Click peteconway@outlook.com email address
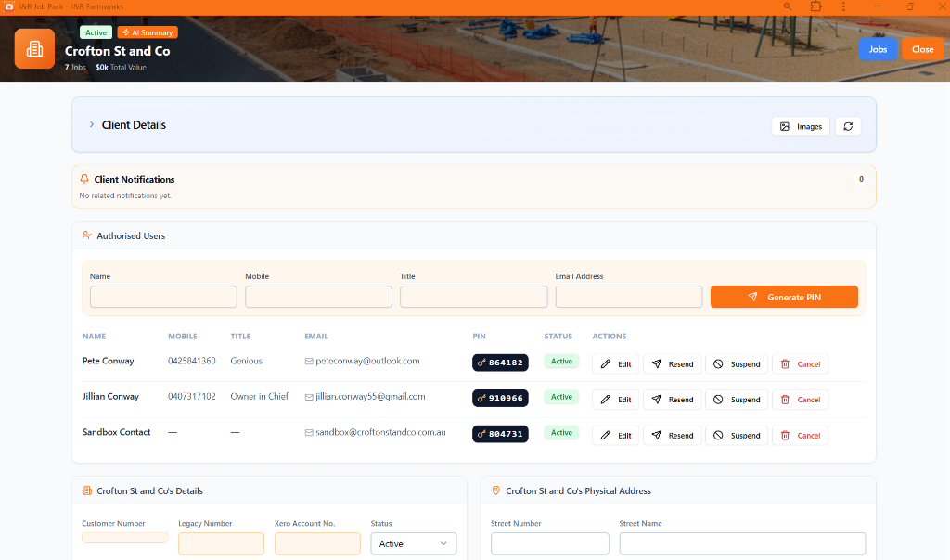 (x=367, y=361)
